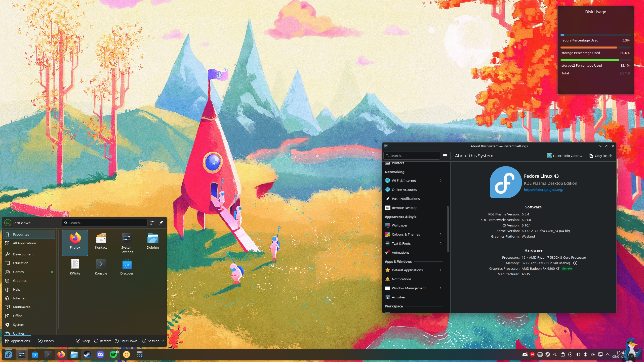Viewport: 644px width, 362px height.
Task: Click the storage Percentage Used bar
Action: tap(589, 48)
